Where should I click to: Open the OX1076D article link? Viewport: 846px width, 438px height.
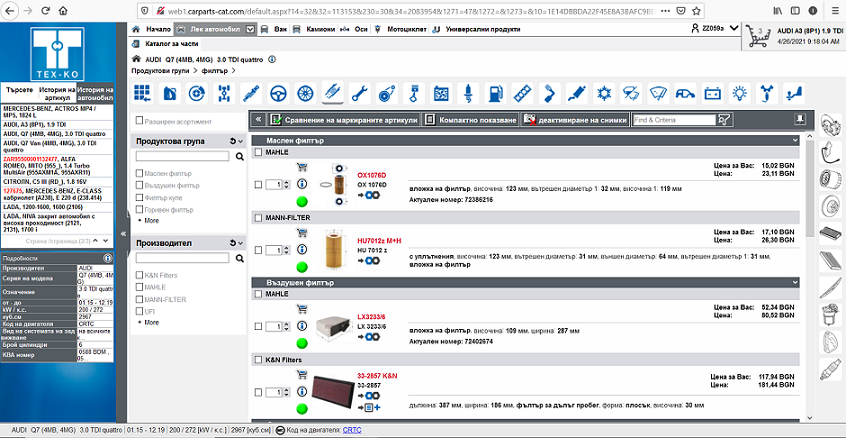point(372,175)
